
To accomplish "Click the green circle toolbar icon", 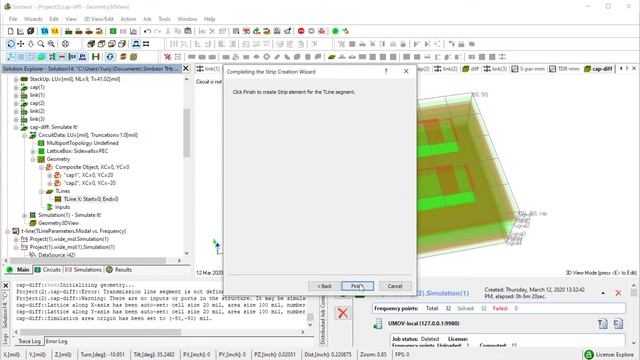I will [335, 31].
